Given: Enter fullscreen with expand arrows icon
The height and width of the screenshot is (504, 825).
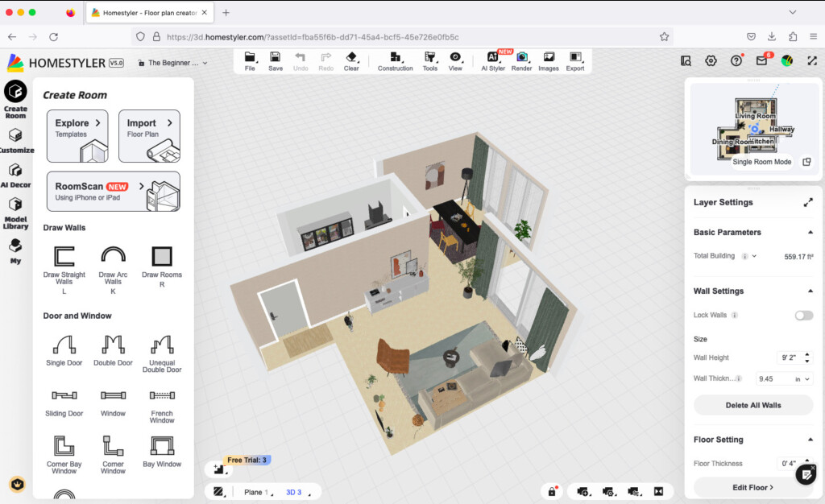Looking at the screenshot, I should pyautogui.click(x=812, y=61).
